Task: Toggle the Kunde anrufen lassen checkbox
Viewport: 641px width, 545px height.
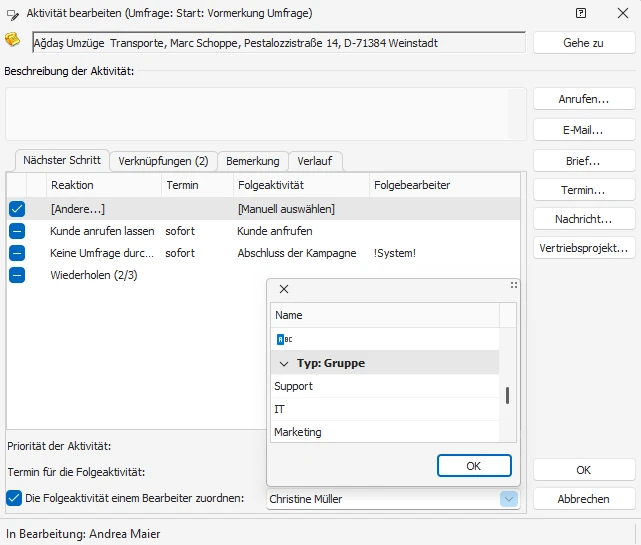Action: coord(17,231)
